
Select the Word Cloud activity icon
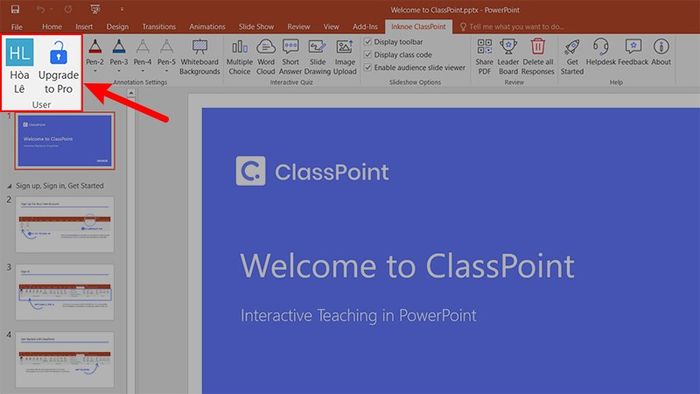pyautogui.click(x=266, y=57)
